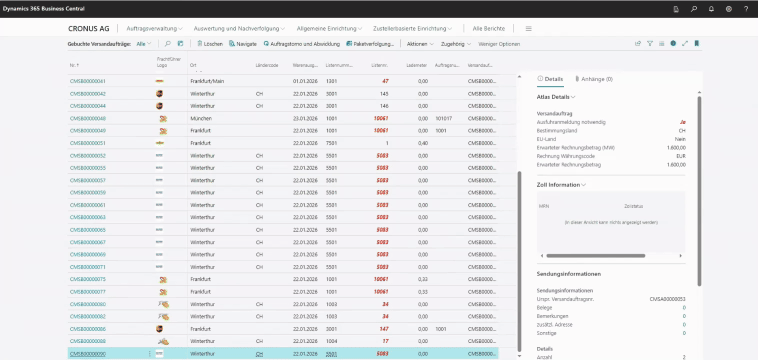
Task: Click the Belege count value
Action: [x=684, y=307]
